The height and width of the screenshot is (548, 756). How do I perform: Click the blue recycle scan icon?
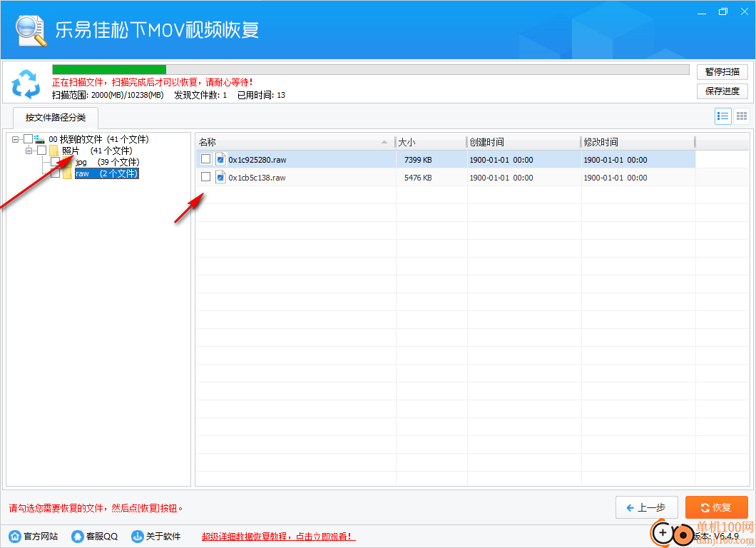point(26,84)
